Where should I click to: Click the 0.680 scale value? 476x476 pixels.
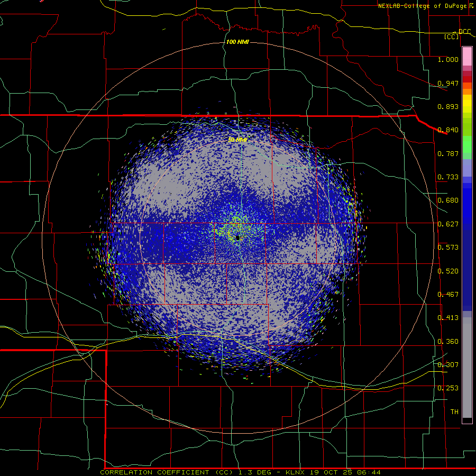click(x=448, y=200)
